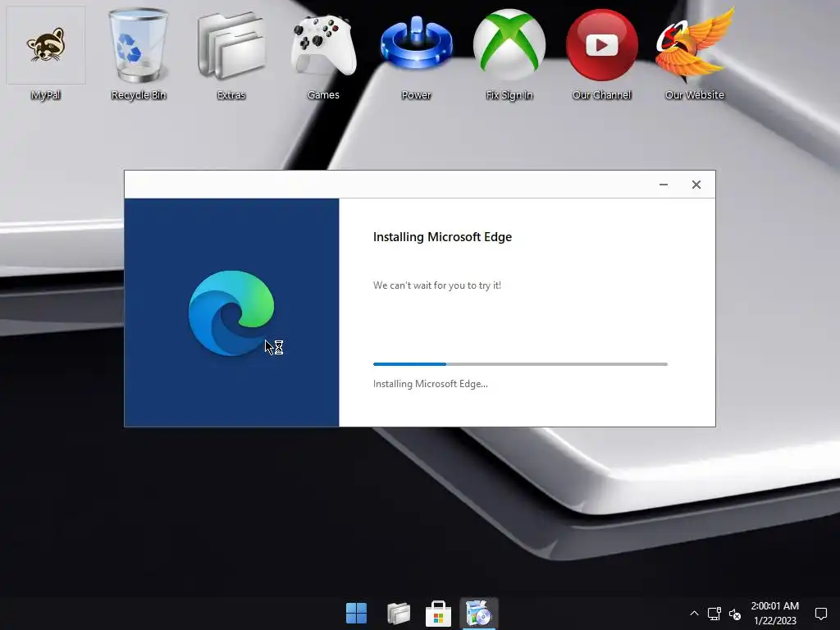840x630 pixels.
Task: Select the installer app in the taskbar
Action: tap(479, 614)
